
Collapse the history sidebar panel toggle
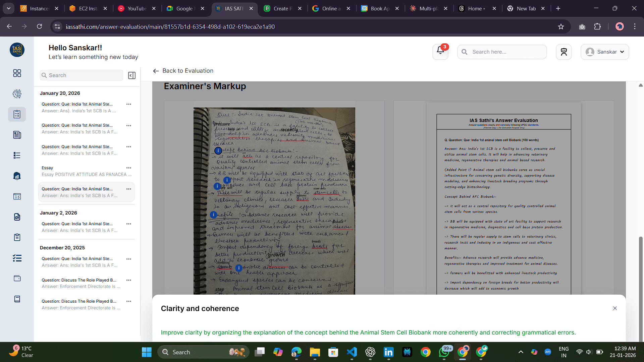pos(132,75)
